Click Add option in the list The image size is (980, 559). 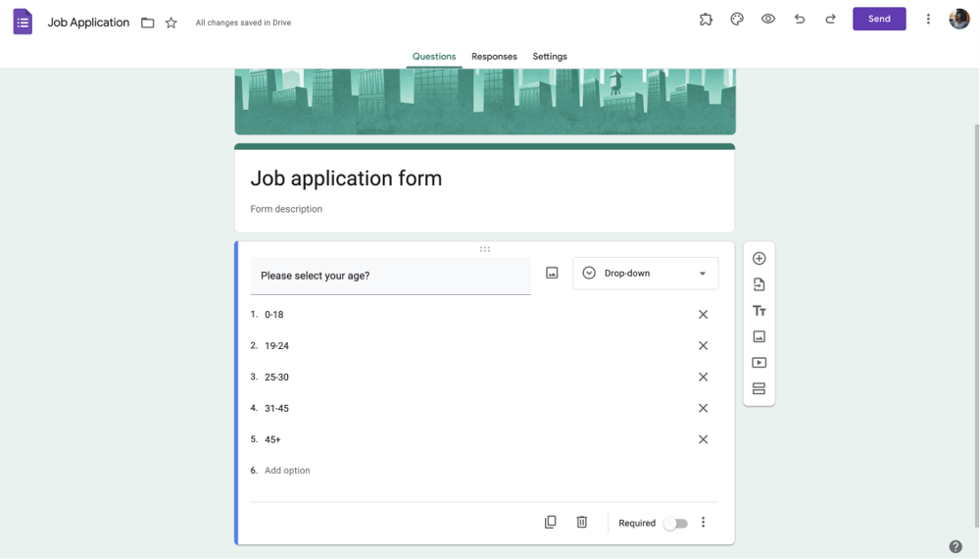pos(287,470)
